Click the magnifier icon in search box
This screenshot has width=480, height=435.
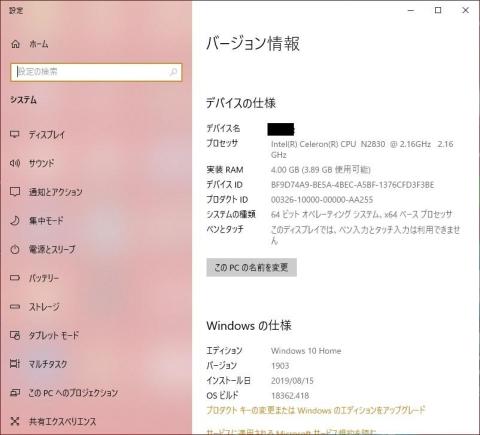point(173,72)
